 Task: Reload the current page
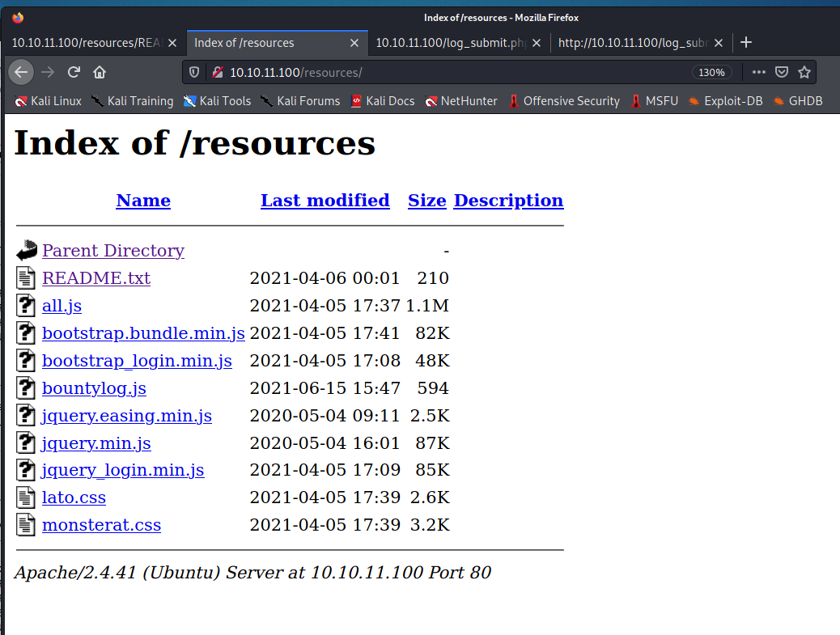click(x=74, y=72)
